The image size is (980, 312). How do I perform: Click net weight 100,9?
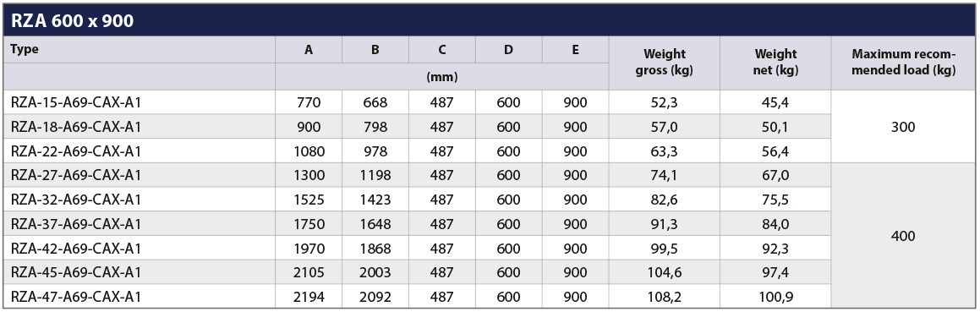[775, 297]
